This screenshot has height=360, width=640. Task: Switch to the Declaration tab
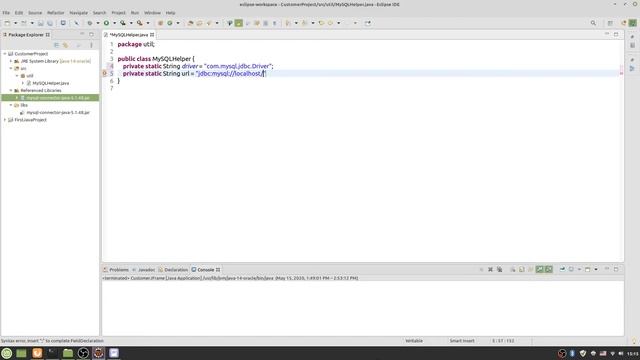coord(173,270)
